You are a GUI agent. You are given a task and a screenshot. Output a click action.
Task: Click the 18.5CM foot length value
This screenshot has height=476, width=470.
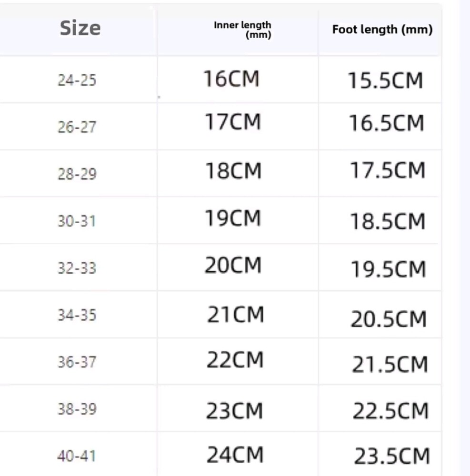point(387,221)
